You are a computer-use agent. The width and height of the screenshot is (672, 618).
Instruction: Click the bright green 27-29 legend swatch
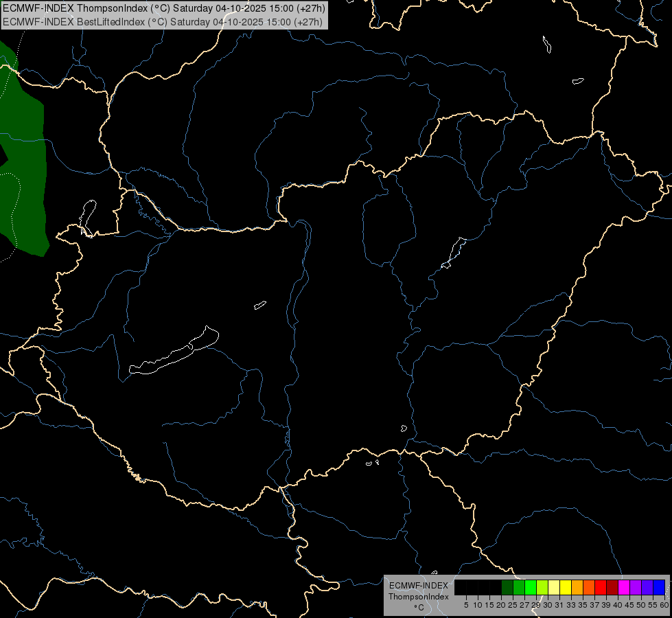pos(531,587)
